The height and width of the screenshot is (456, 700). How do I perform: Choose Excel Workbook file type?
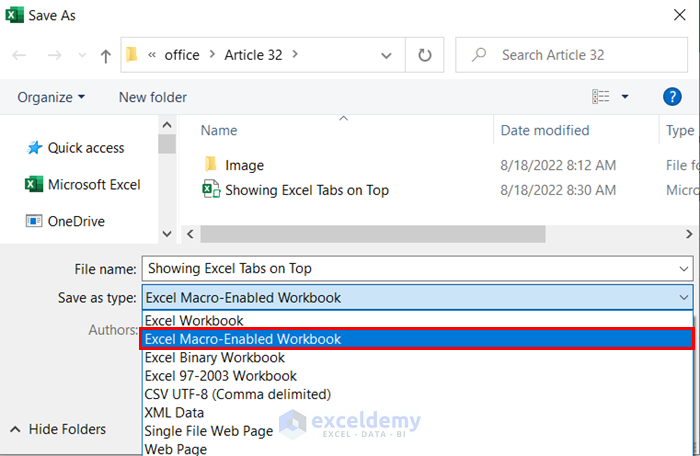pyautogui.click(x=417, y=321)
